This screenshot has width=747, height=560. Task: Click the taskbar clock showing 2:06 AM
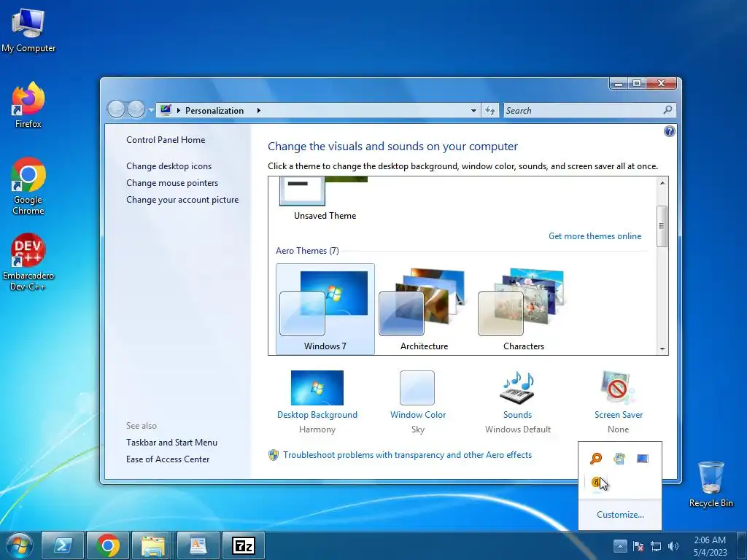[710, 545]
